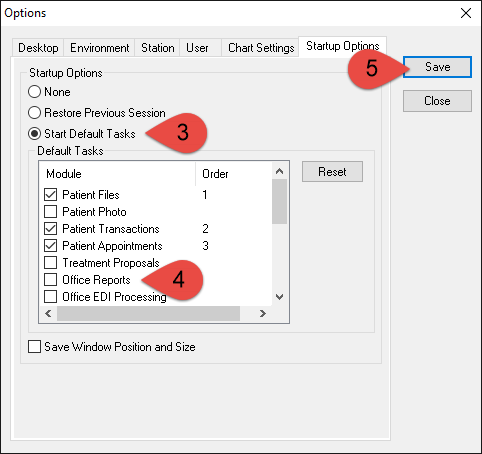
Task: Enable the Patient Photo module
Action: [50, 212]
